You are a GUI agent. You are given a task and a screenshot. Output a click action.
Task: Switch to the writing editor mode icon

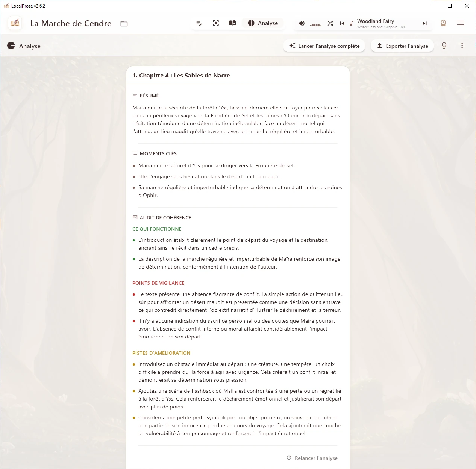[199, 23]
